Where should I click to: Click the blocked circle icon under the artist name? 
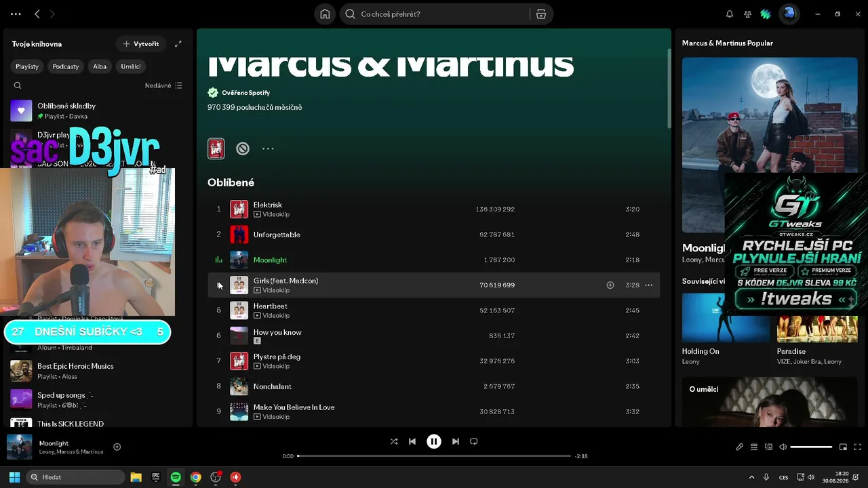(243, 148)
